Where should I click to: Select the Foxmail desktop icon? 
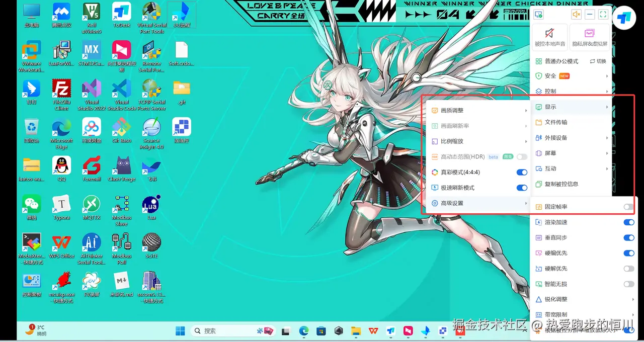coord(92,168)
